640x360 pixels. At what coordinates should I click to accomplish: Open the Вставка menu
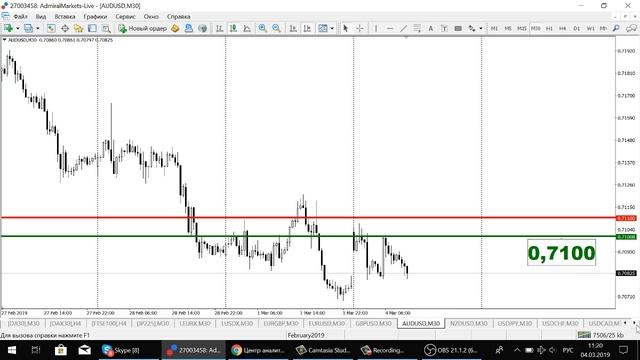[x=65, y=17]
